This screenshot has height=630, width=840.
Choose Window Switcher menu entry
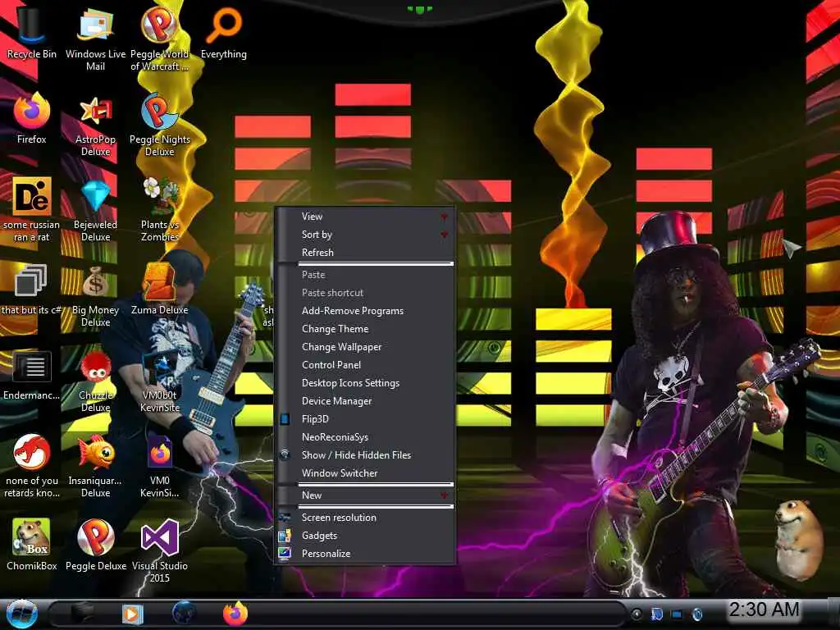366,473
